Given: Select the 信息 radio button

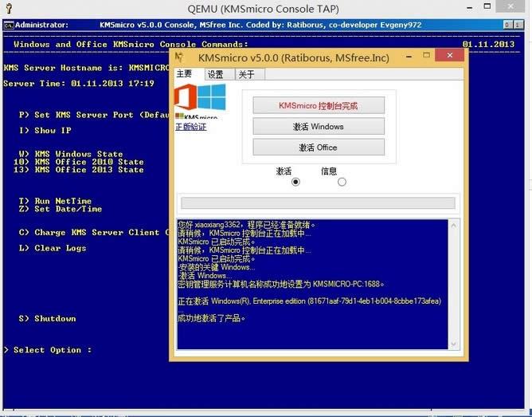Looking at the screenshot, I should (x=342, y=182).
